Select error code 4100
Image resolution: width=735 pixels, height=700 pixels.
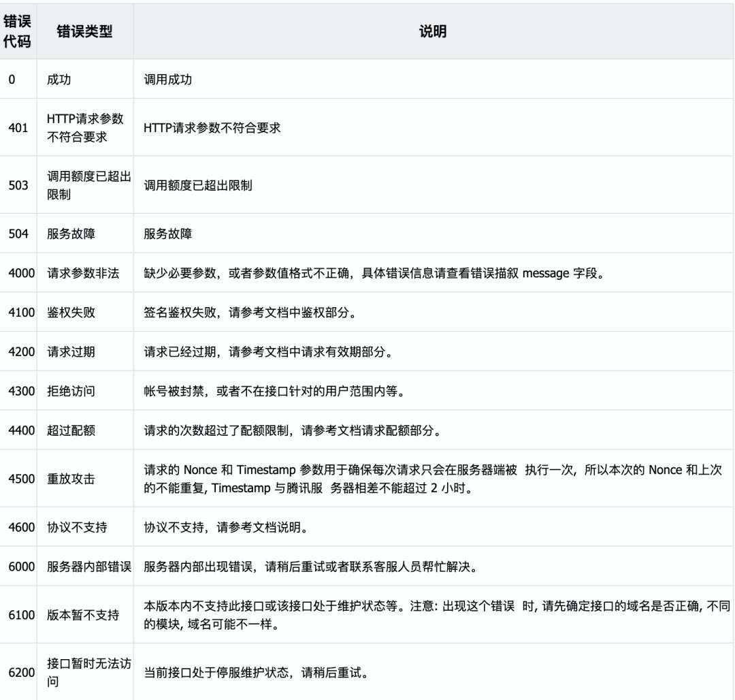[x=22, y=313]
